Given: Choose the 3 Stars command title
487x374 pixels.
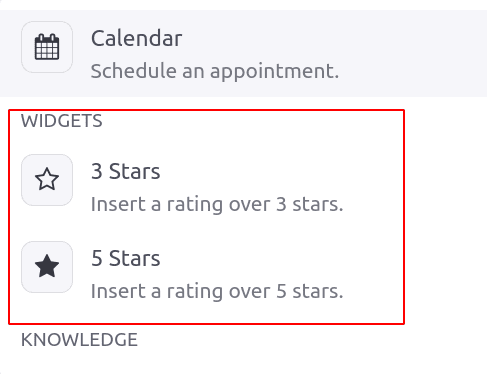Looking at the screenshot, I should pos(126,171).
